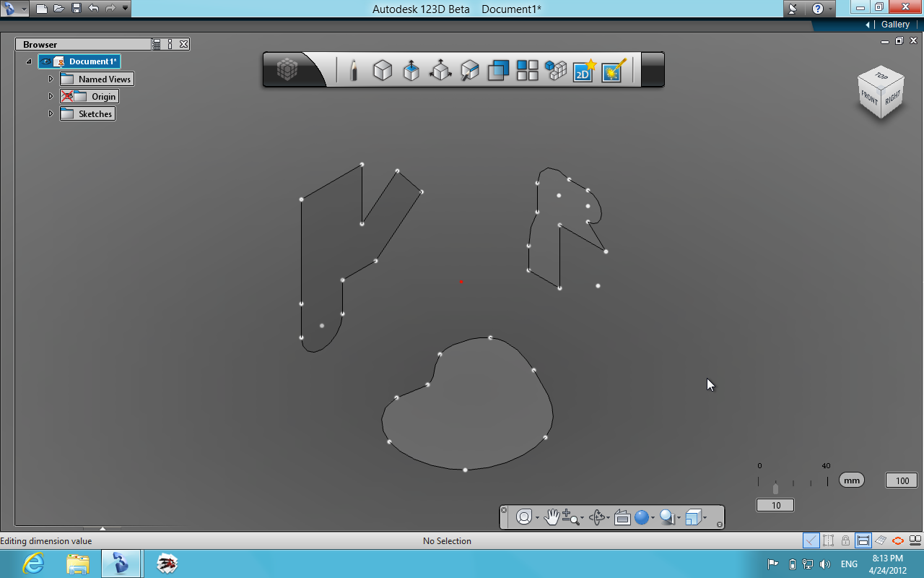Expand the Named Views folder
Image resolution: width=924 pixels, height=578 pixels.
50,79
